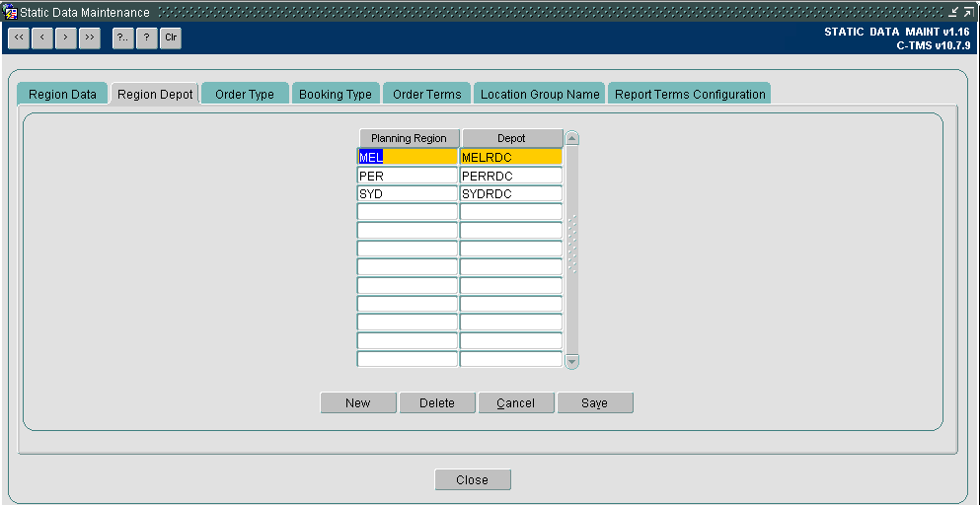
Task: Click the Clr clear toolbar button
Action: coord(171,38)
